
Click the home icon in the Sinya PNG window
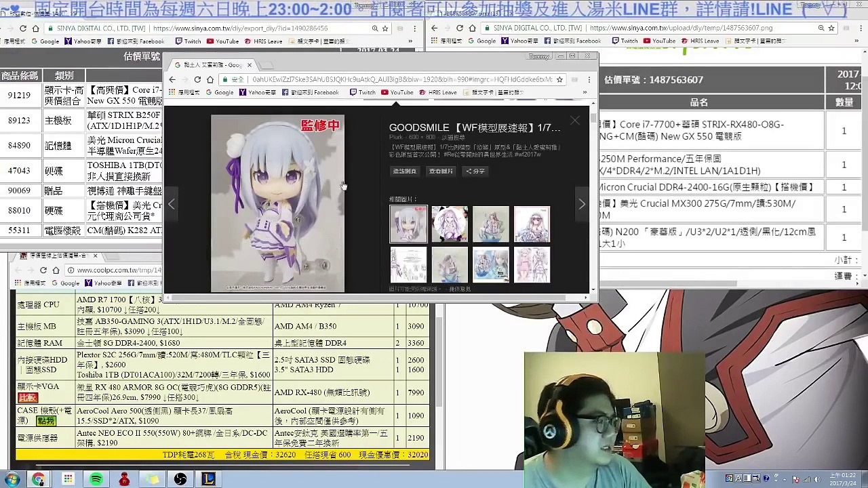point(473,28)
